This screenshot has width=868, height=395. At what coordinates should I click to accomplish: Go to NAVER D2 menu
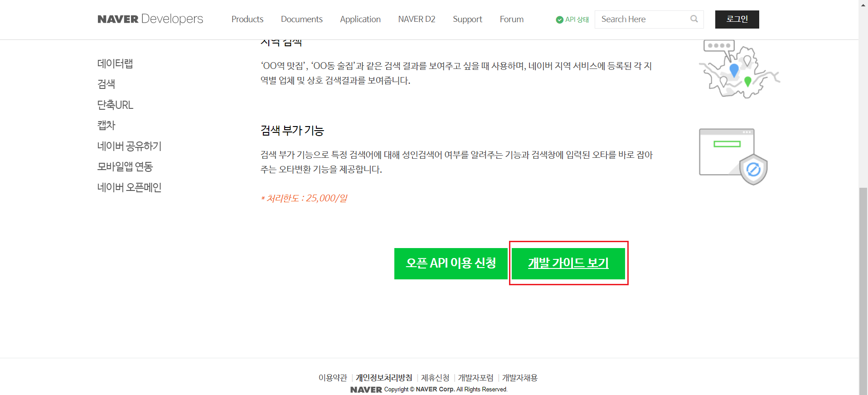[417, 19]
